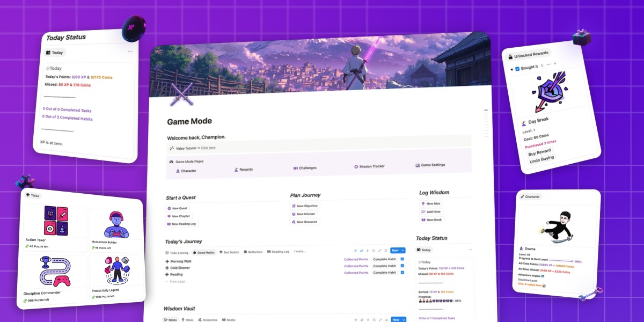Click the New Reading Log button
Screen dimensions: 644x322
pos(182,224)
